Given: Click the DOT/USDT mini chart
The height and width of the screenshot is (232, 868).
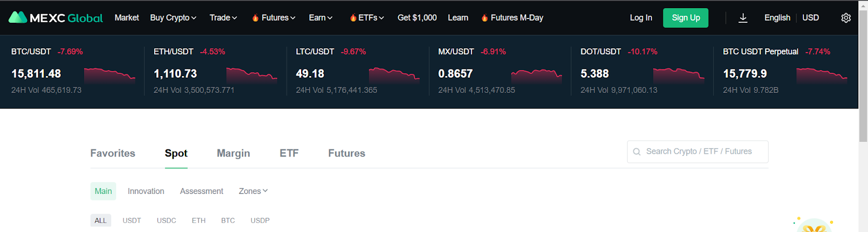Looking at the screenshot, I should pos(679,74).
